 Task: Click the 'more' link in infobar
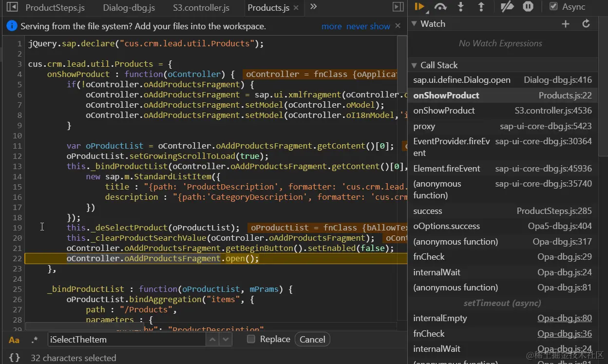pos(332,26)
